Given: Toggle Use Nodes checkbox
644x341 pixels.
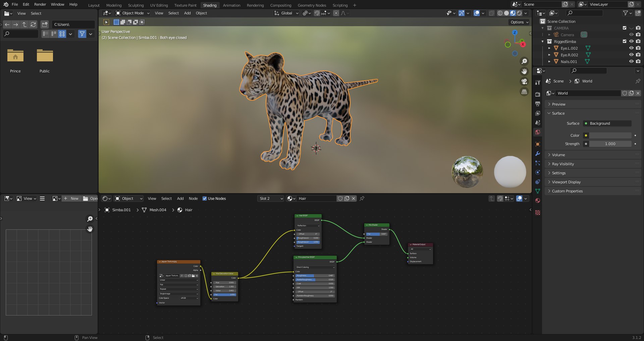Looking at the screenshot, I should tap(205, 198).
